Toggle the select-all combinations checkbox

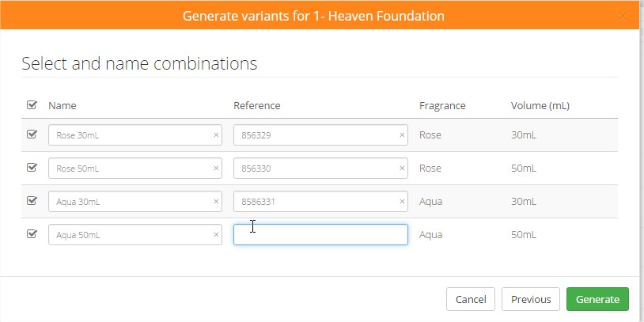[32, 105]
